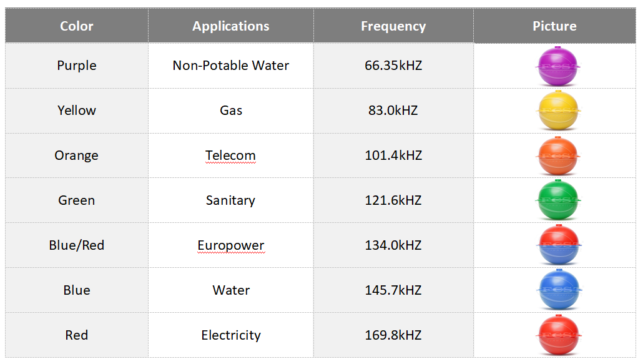Click the underlined word Telecom
Viewport: 643px width, 364px height.
[230, 155]
